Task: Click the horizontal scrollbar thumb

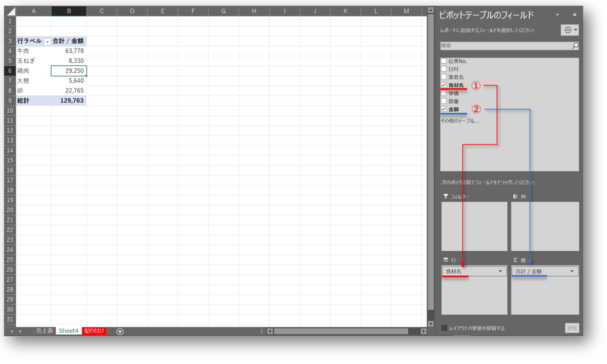Action: (341, 331)
